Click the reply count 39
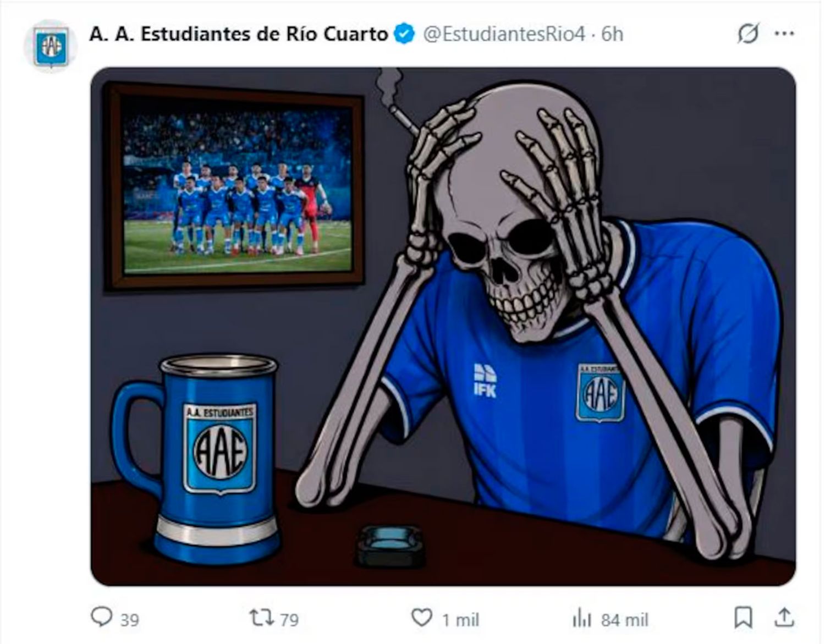The height and width of the screenshot is (644, 825). [x=130, y=620]
